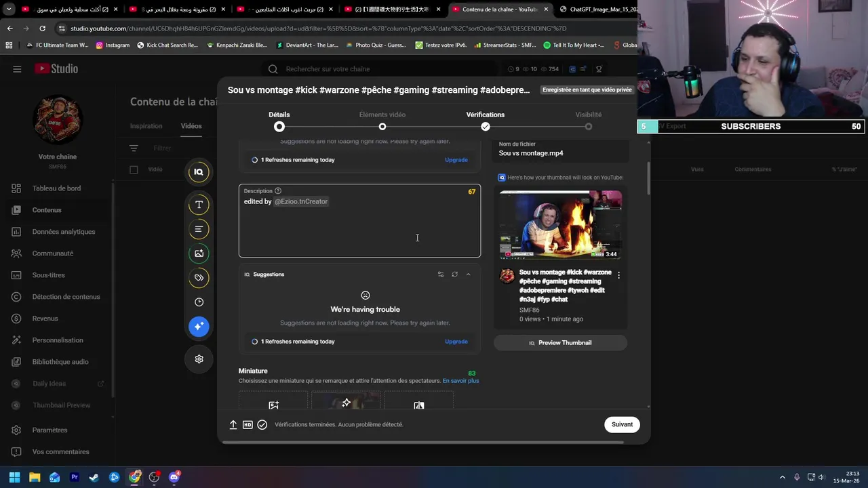Open Contenus in sidebar
Screen dimensions: 868x488
[x=56, y=210]
